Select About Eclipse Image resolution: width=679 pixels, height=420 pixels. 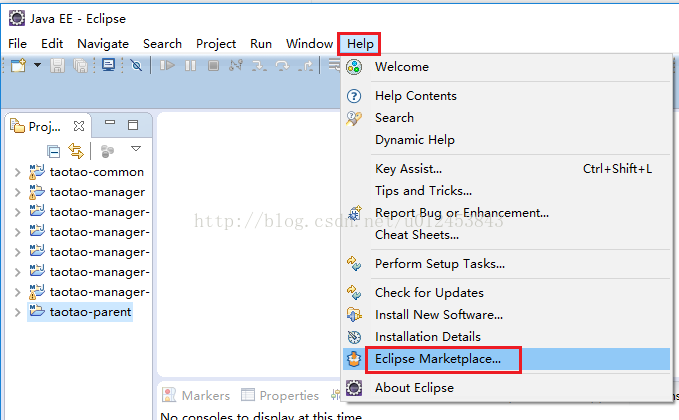coord(507,388)
